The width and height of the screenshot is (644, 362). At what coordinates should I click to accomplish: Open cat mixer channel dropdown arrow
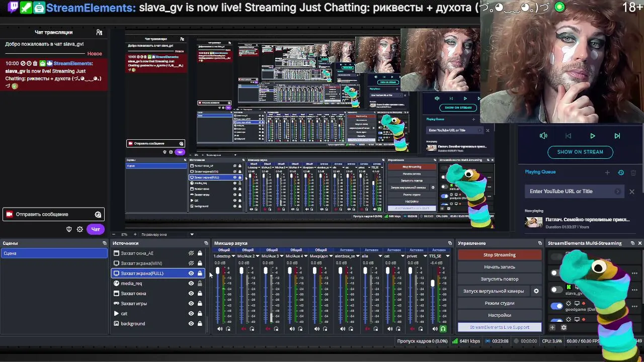click(x=403, y=256)
